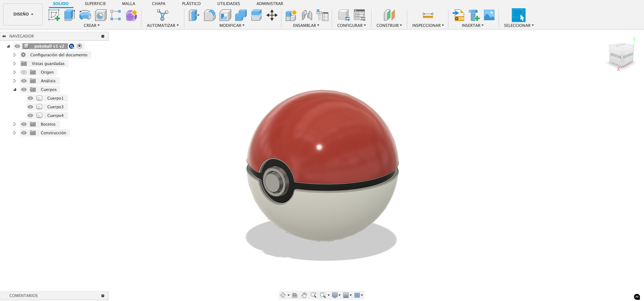Click the Fillet tool icon
Viewport: 644px width, 301px height.
[x=209, y=15]
